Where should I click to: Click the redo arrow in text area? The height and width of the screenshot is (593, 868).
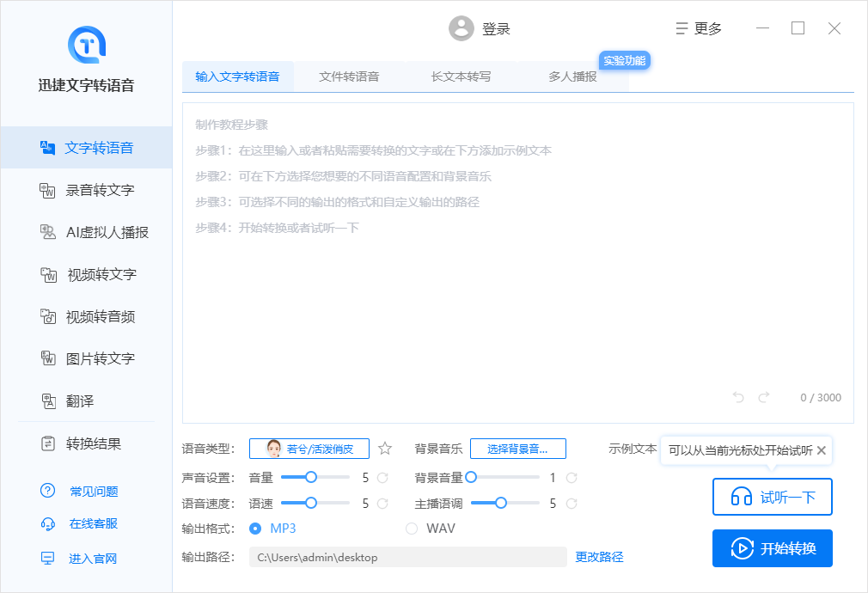coord(764,397)
